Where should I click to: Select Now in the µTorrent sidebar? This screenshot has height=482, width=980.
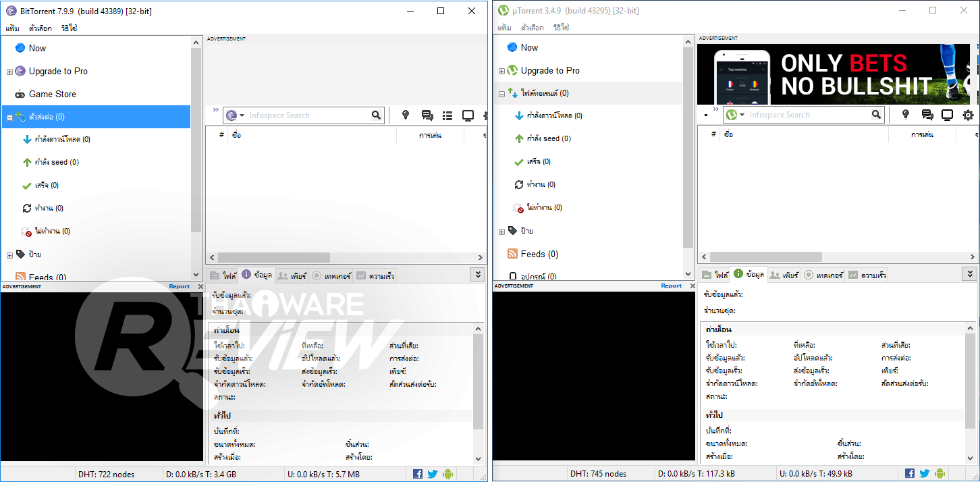coord(529,47)
